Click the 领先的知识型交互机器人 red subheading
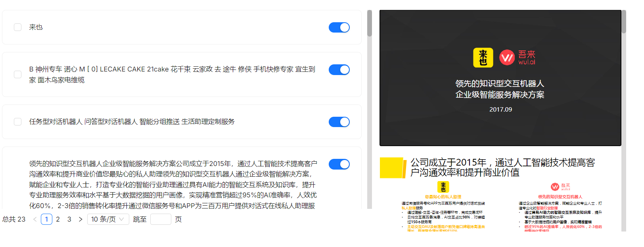 coord(560,197)
